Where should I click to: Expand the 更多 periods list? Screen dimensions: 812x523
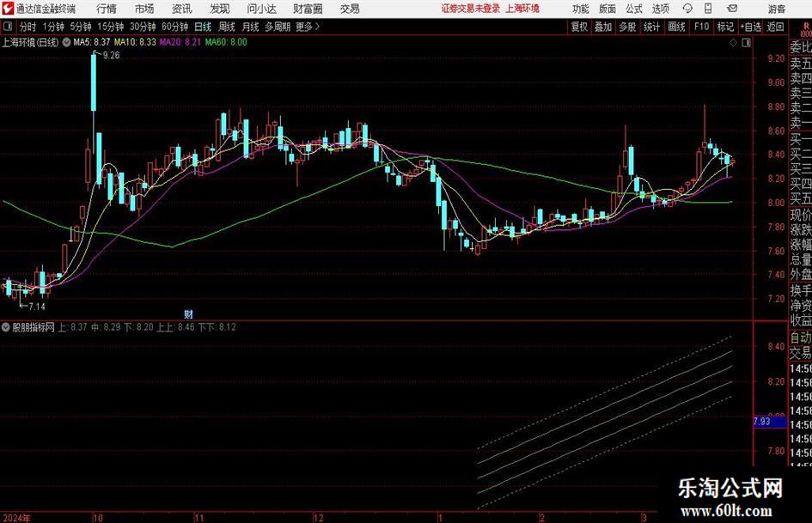click(308, 27)
